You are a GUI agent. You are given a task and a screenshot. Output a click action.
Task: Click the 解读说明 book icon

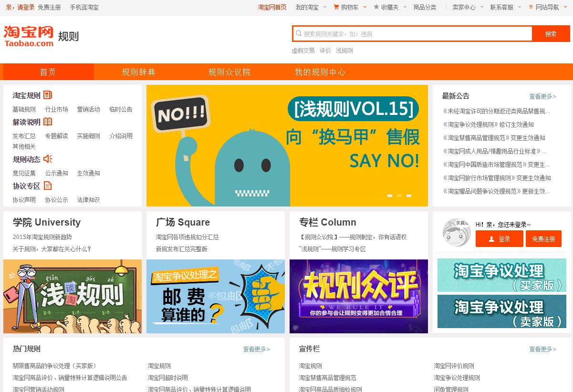coord(48,122)
